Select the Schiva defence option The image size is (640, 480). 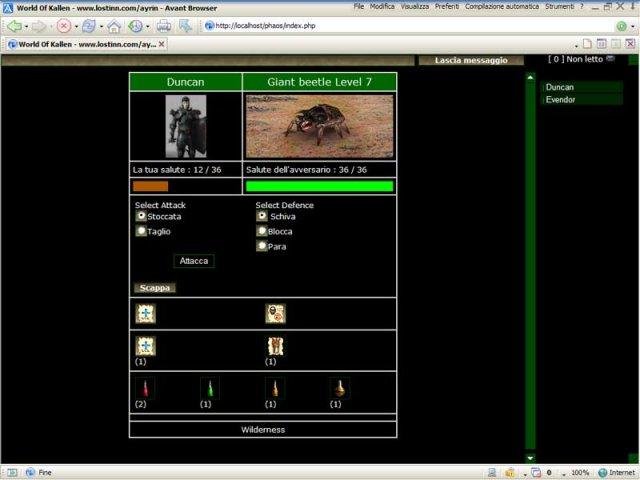click(x=262, y=216)
